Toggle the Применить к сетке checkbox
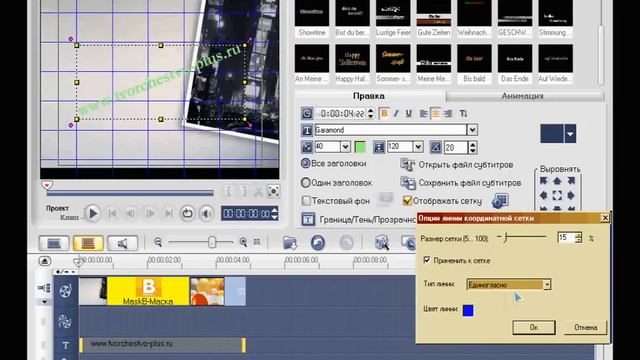This screenshot has height=360, width=640. click(x=427, y=260)
